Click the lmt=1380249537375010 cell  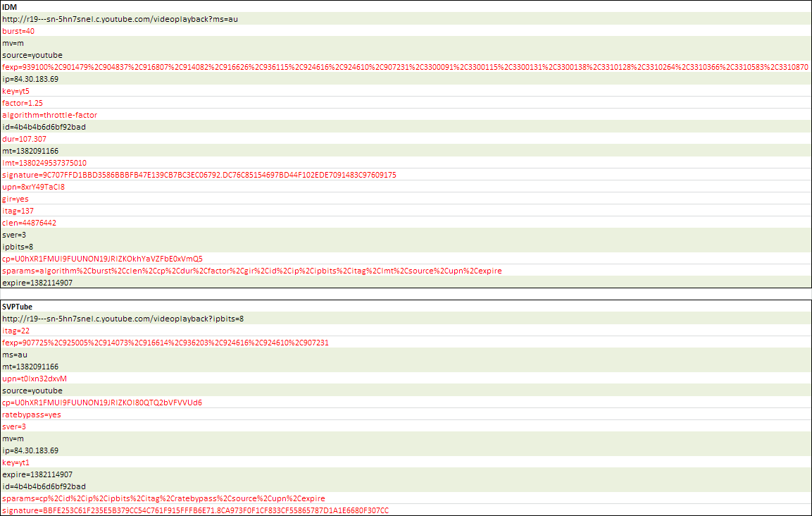point(44,163)
